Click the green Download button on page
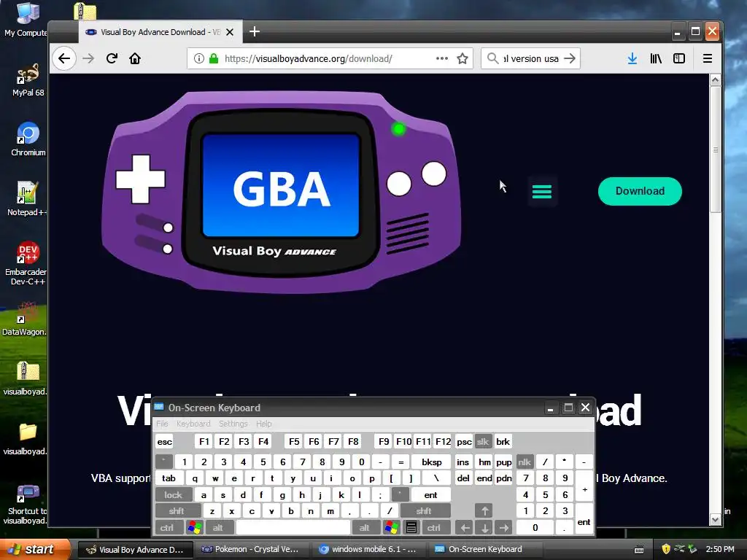 [x=640, y=192]
